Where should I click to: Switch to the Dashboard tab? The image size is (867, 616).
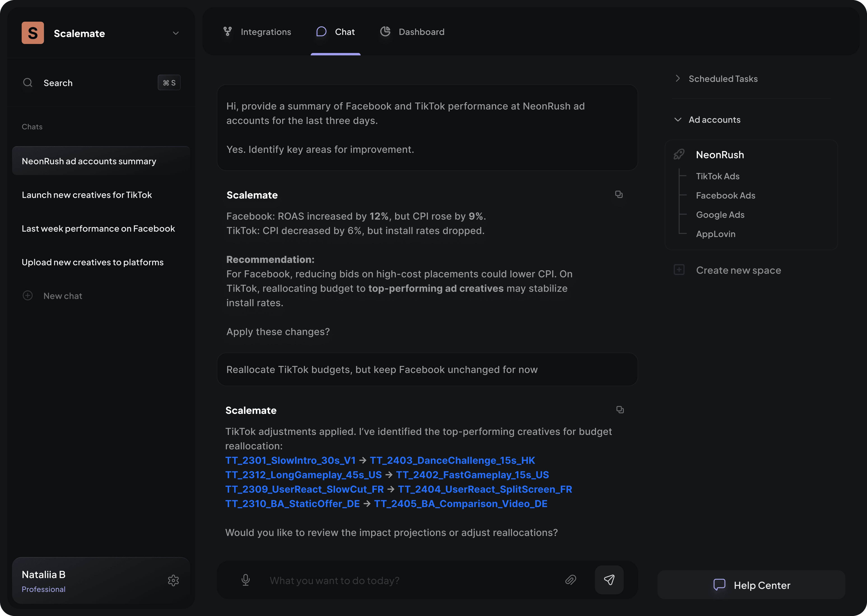[x=421, y=32]
